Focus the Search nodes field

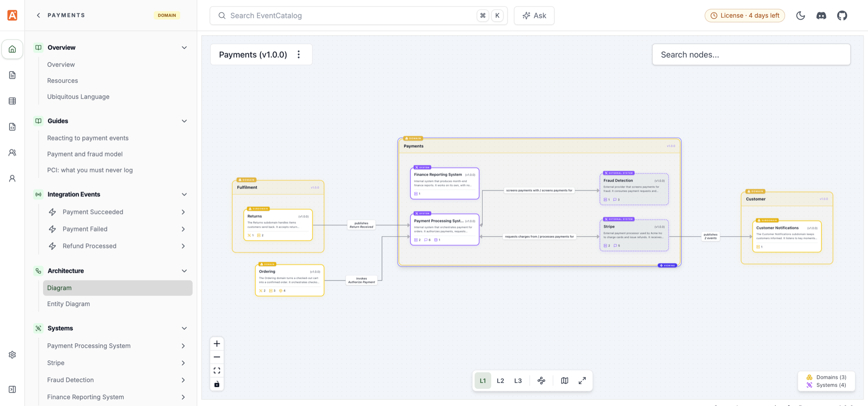[x=751, y=55]
